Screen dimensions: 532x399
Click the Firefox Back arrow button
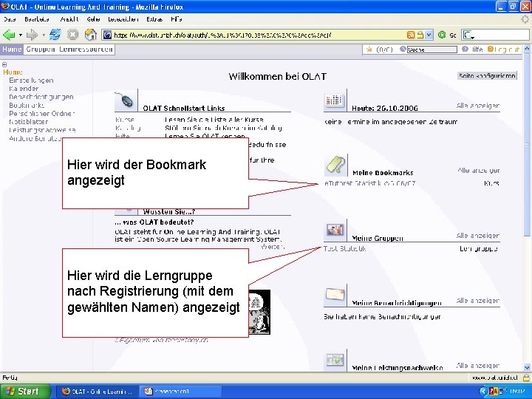9,35
